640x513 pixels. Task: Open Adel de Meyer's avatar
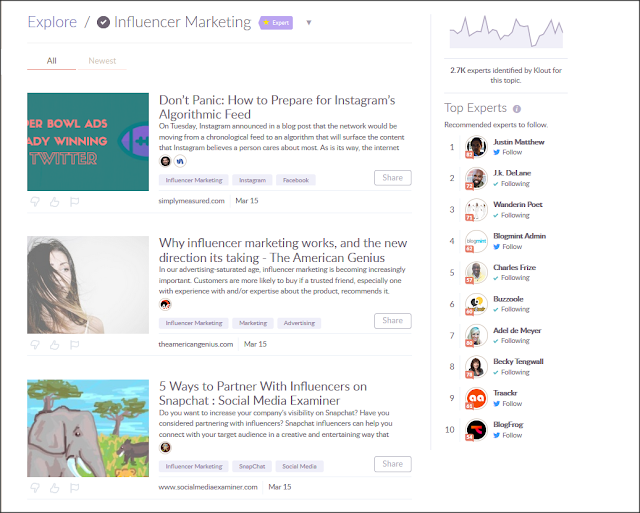(x=476, y=335)
